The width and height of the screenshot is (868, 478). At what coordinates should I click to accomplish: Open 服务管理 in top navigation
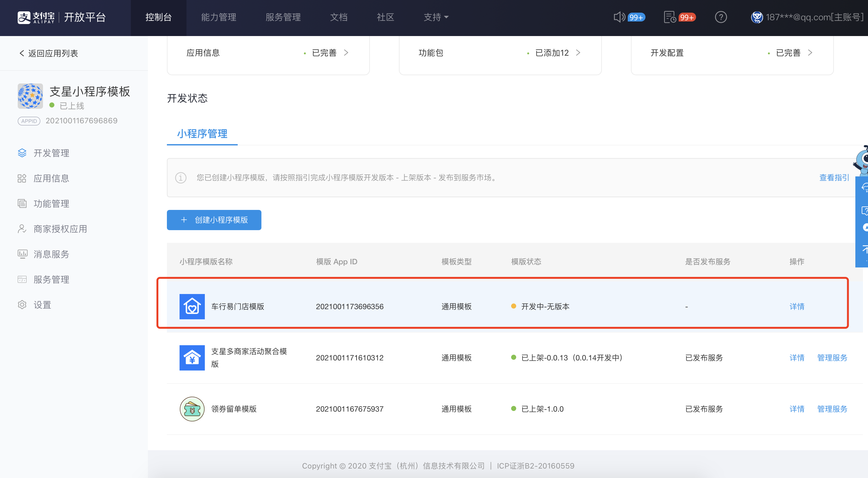coord(283,17)
